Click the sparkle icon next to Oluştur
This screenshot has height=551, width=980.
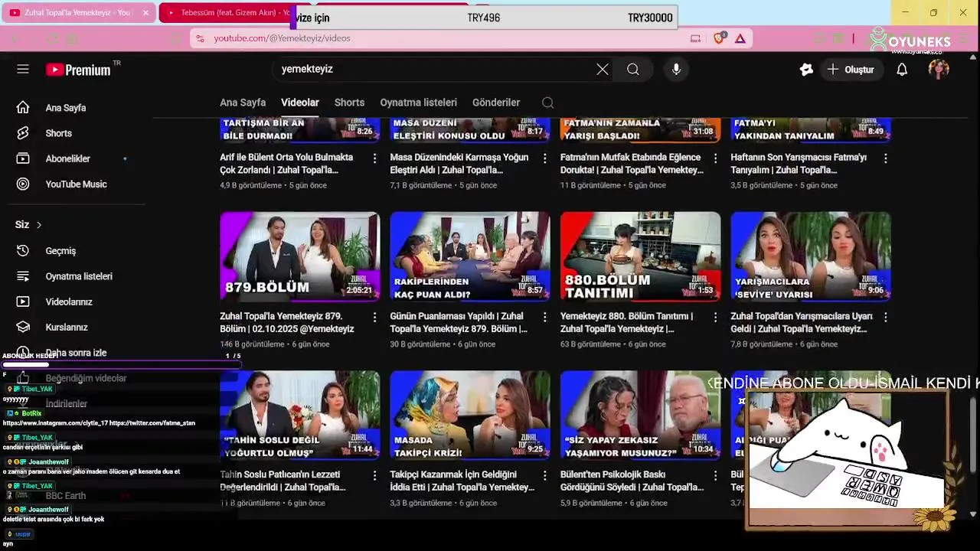[x=806, y=69]
